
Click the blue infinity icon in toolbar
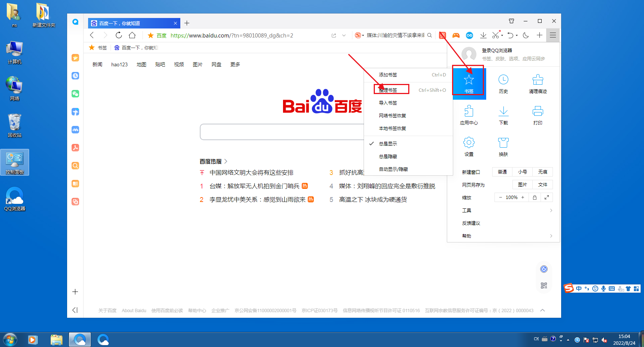click(x=469, y=35)
